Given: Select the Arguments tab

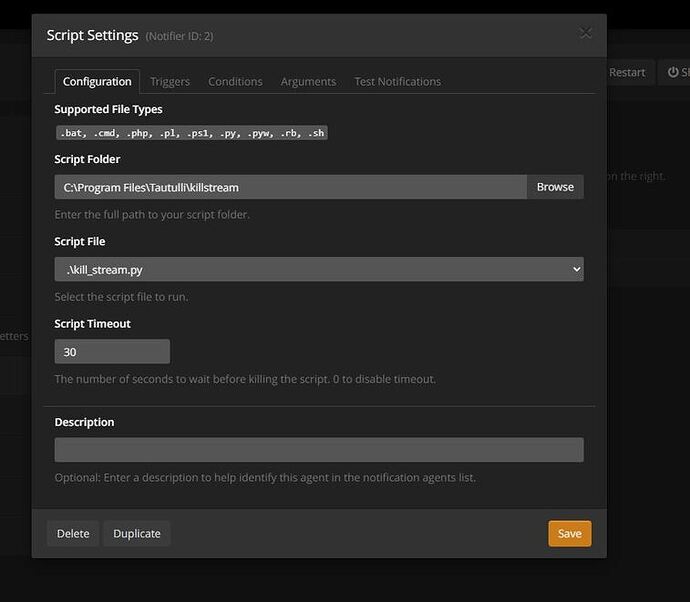Looking at the screenshot, I should (308, 81).
